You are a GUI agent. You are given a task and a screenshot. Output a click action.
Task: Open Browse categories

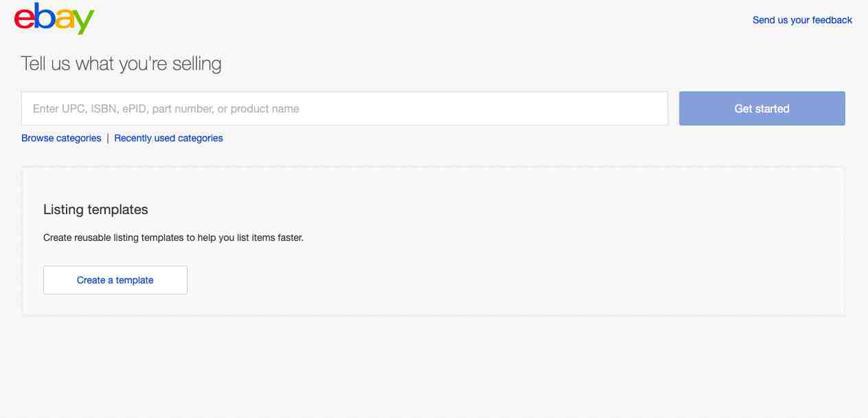click(61, 138)
